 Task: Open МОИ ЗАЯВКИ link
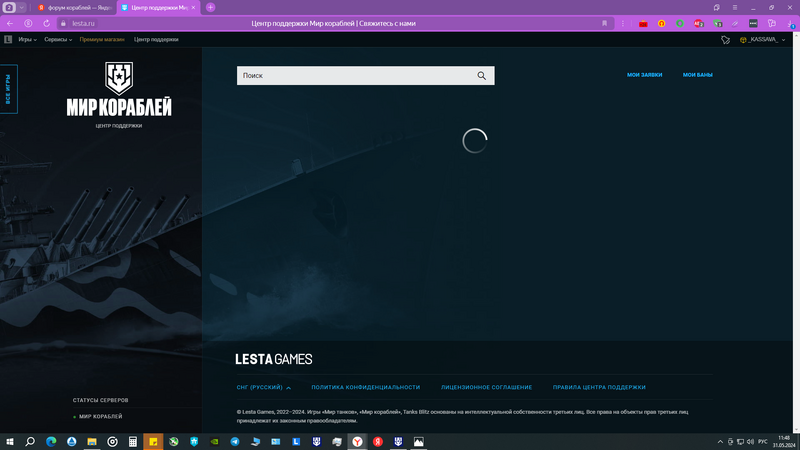pyautogui.click(x=644, y=75)
